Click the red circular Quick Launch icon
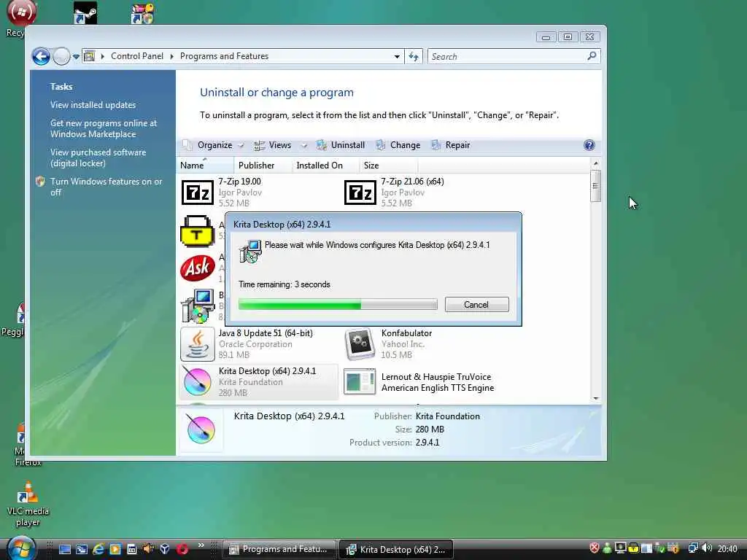 click(182, 550)
